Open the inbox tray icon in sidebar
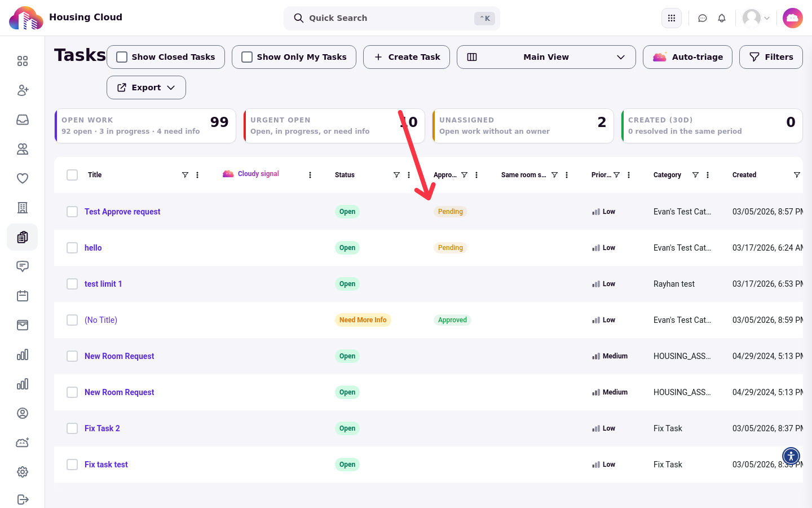 pyautogui.click(x=23, y=120)
